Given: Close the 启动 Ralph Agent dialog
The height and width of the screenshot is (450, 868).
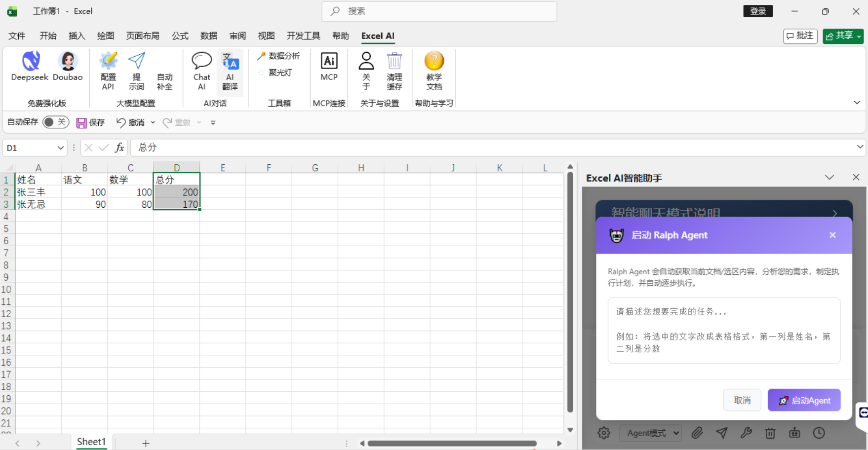Looking at the screenshot, I should tap(832, 235).
